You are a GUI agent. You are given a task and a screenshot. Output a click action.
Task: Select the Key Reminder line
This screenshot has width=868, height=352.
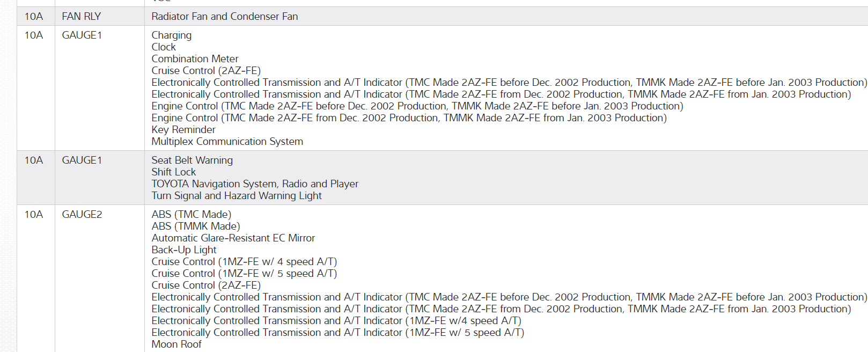183,130
